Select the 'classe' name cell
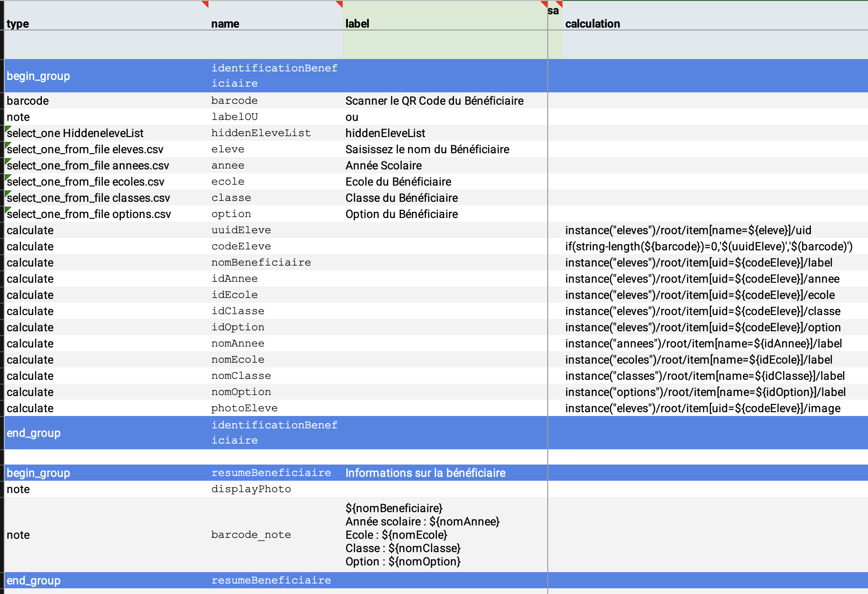The image size is (868, 594). (x=276, y=198)
